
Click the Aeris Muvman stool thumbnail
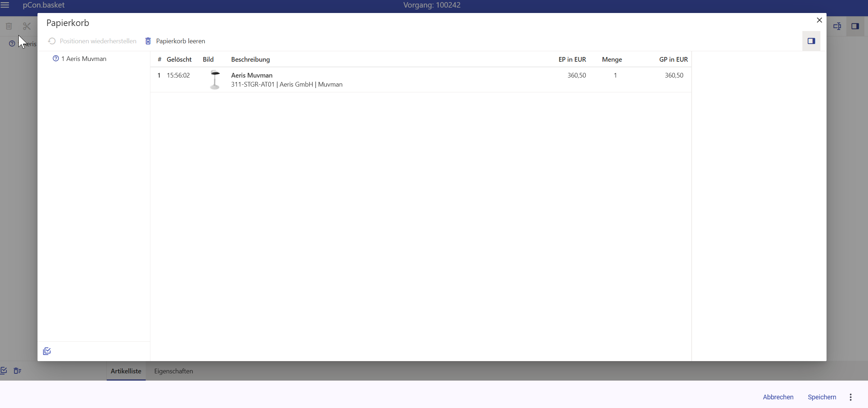215,80
